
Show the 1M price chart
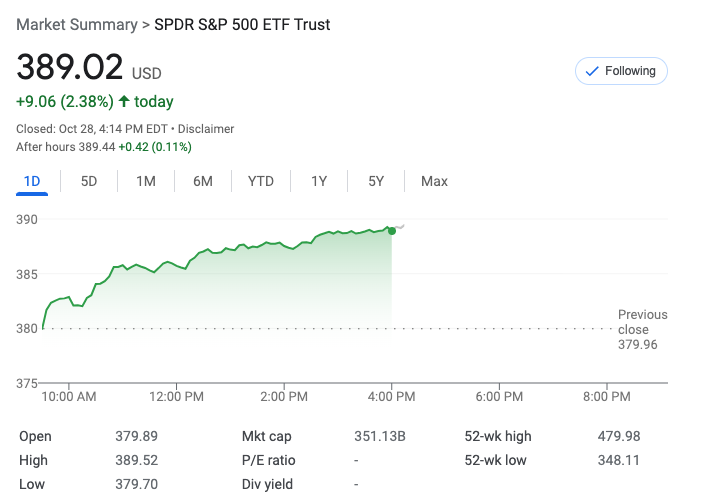146,181
